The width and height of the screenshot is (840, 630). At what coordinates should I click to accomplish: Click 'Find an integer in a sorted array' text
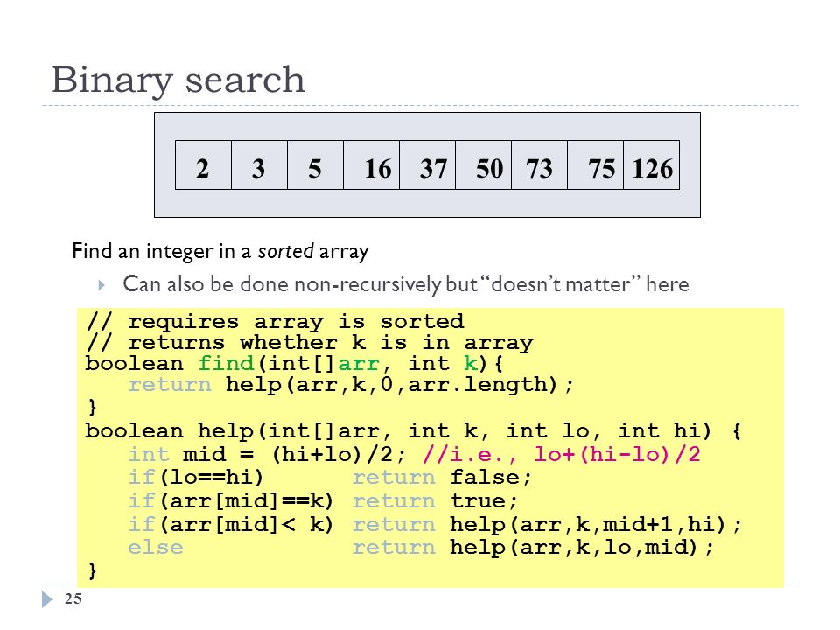220,251
